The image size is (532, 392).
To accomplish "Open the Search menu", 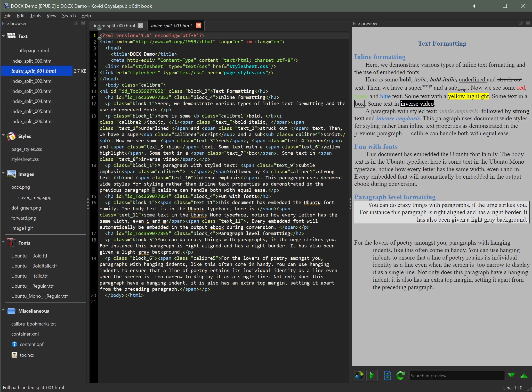I will click(x=69, y=16).
